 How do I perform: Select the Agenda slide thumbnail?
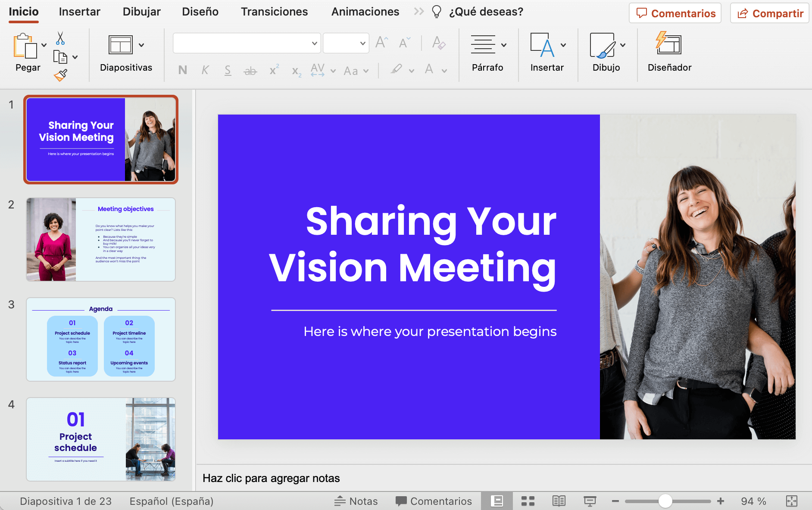coord(101,339)
